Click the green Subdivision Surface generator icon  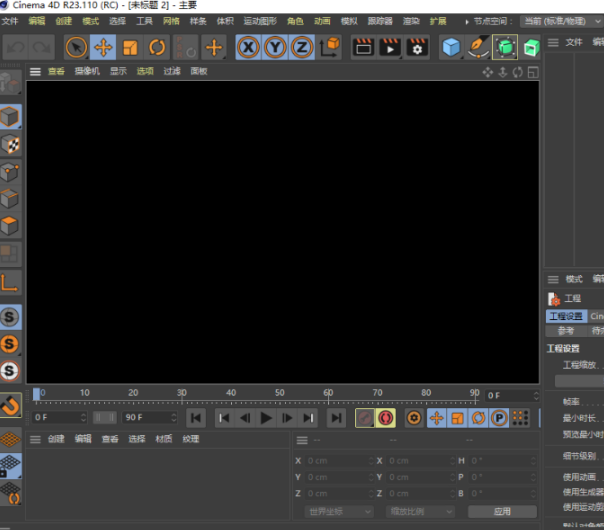(x=505, y=47)
